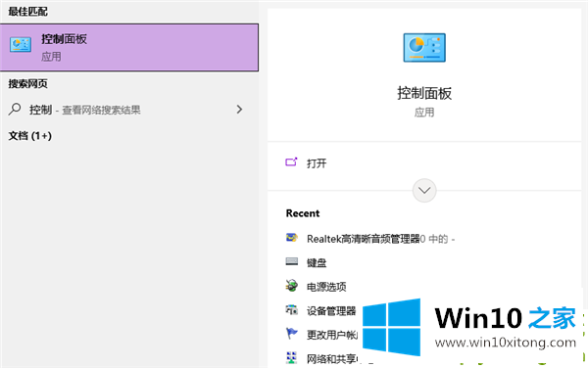Open recent 设备管理器 entry
Viewport: 588px width, 368px height.
331,310
